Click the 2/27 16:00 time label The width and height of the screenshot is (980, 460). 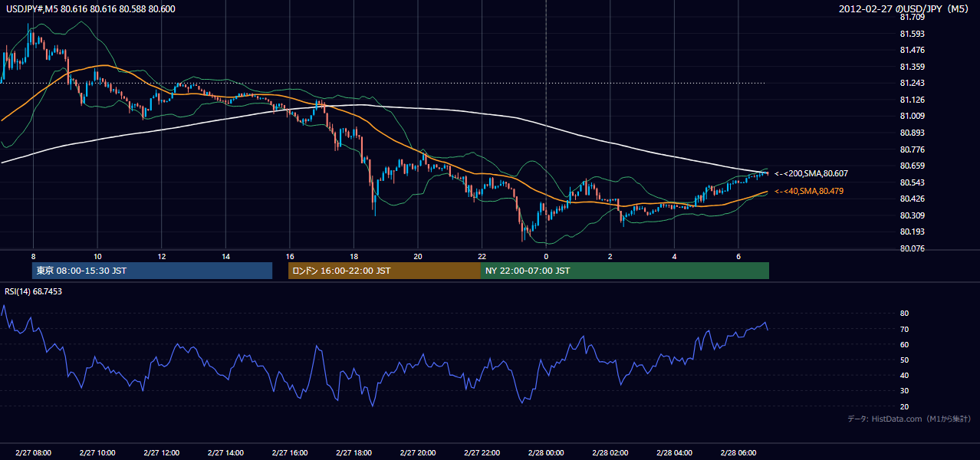pyautogui.click(x=289, y=453)
